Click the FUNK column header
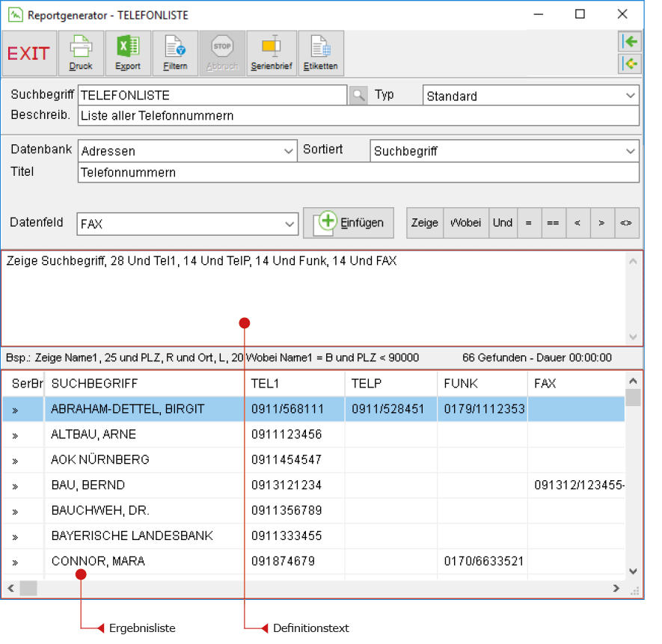This screenshot has height=644, width=662. [482, 384]
